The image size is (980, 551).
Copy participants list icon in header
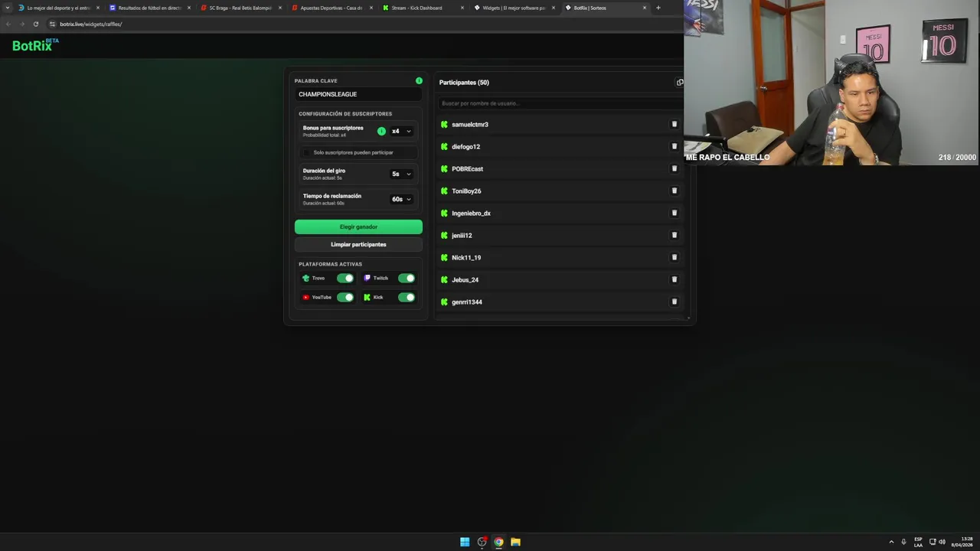[680, 83]
